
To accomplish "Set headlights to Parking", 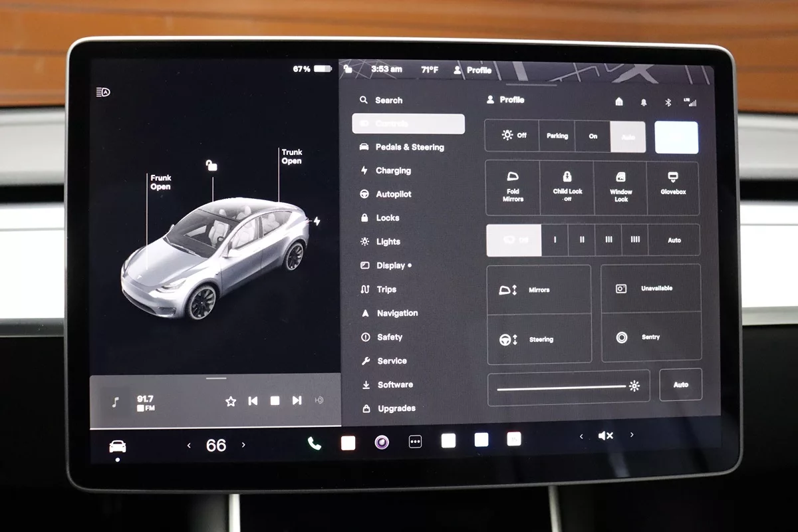I will click(x=557, y=136).
